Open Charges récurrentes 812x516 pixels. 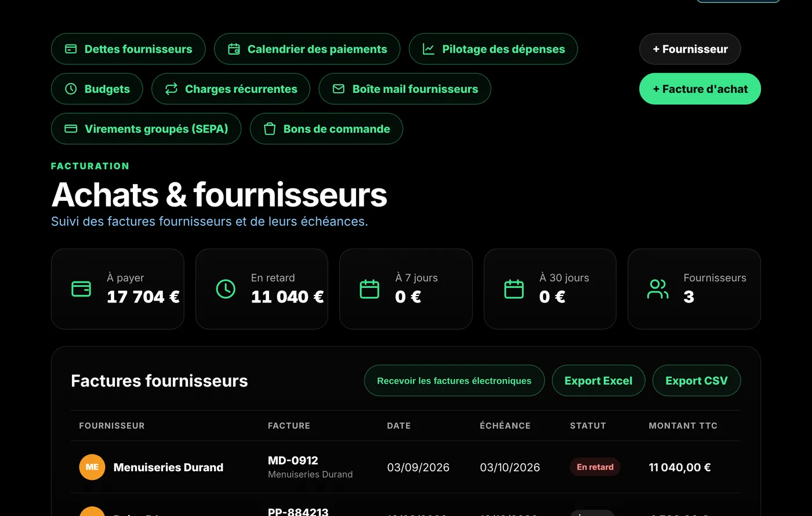[231, 89]
